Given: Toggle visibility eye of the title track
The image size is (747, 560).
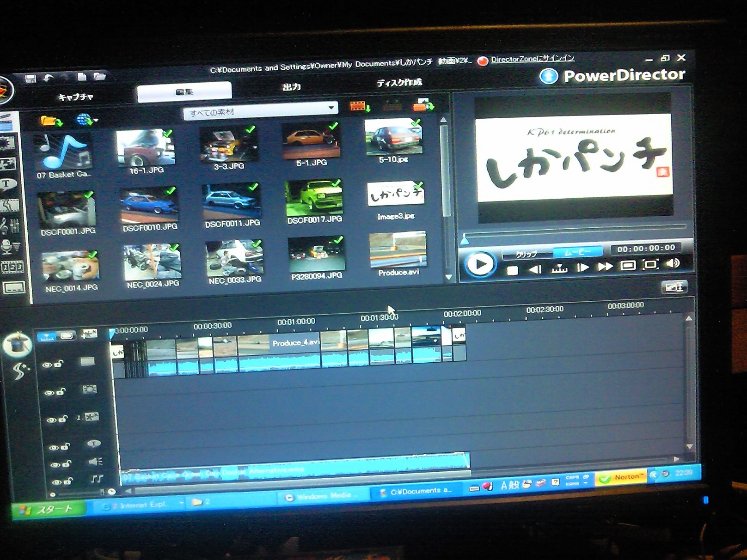Looking at the screenshot, I should click(x=54, y=447).
